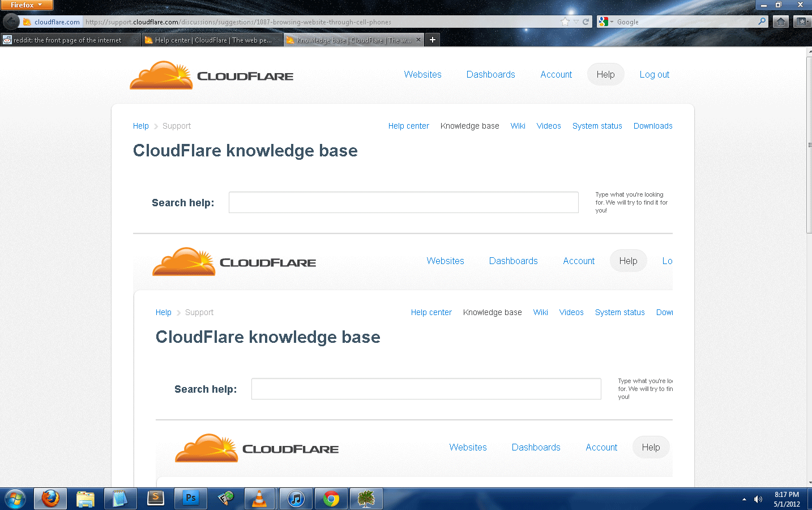Close the Knowledge base tab
The width and height of the screenshot is (812, 510).
point(418,40)
